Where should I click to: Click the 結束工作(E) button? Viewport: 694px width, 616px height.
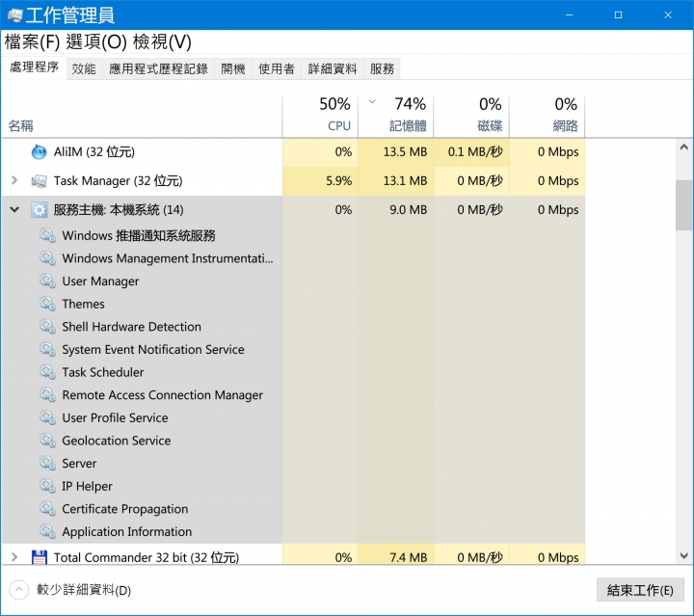640,590
